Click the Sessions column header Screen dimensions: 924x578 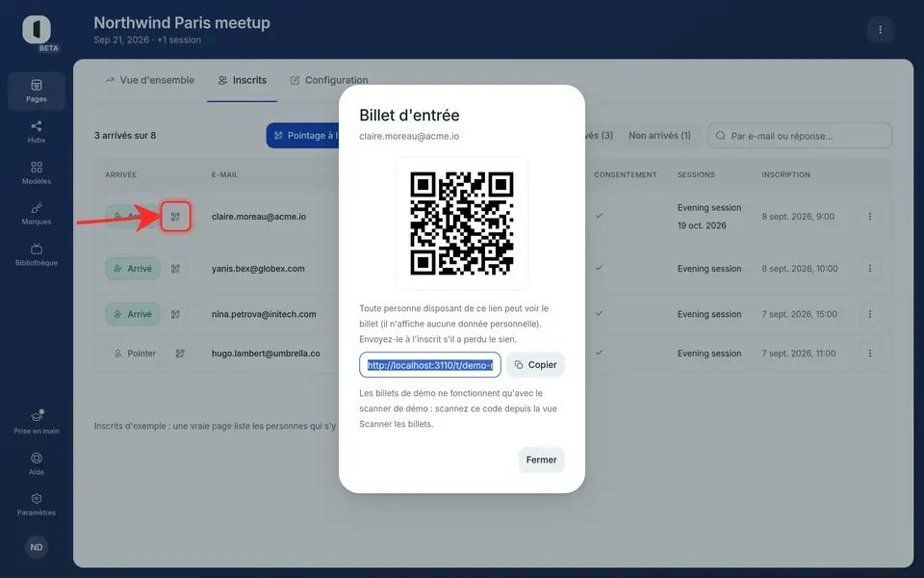[x=696, y=174]
